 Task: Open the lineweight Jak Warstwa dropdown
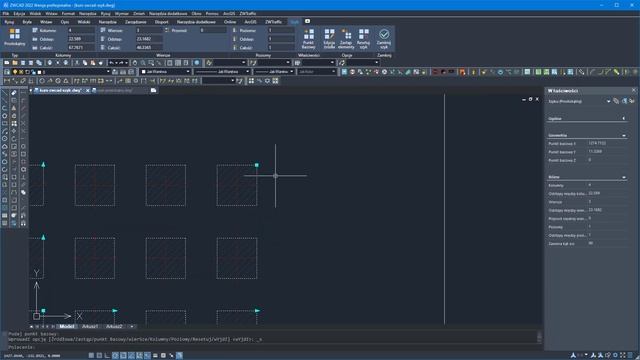tap(291, 72)
